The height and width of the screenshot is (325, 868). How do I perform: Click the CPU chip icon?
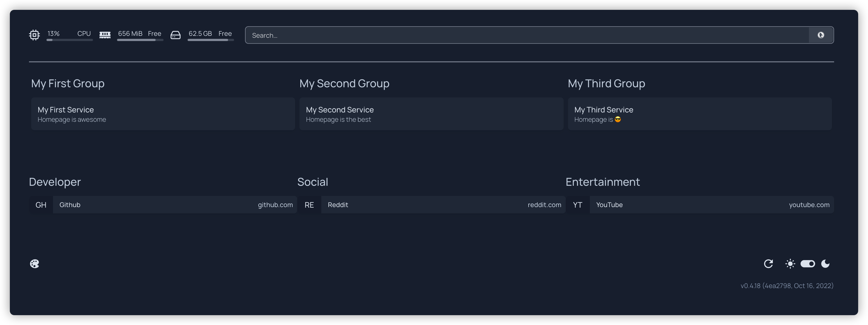pyautogui.click(x=34, y=35)
